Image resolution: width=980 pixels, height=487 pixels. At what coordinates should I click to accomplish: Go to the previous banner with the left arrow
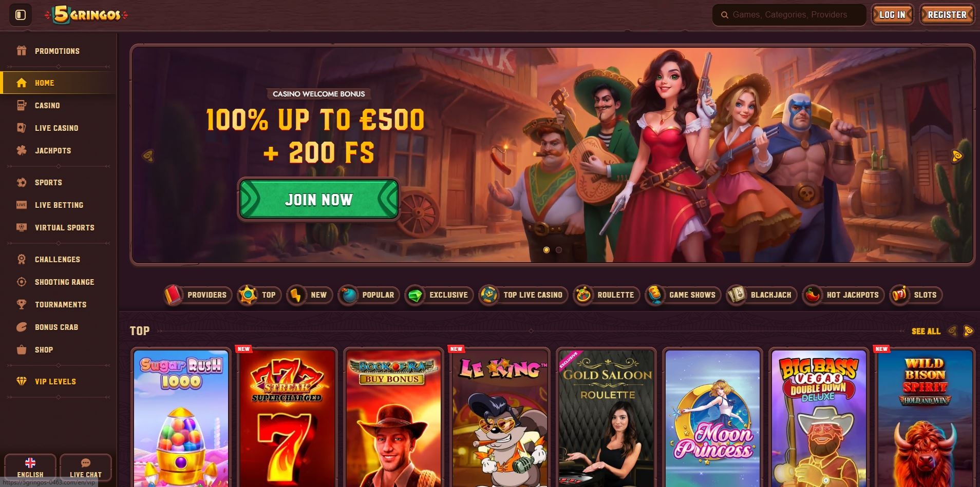(x=148, y=155)
